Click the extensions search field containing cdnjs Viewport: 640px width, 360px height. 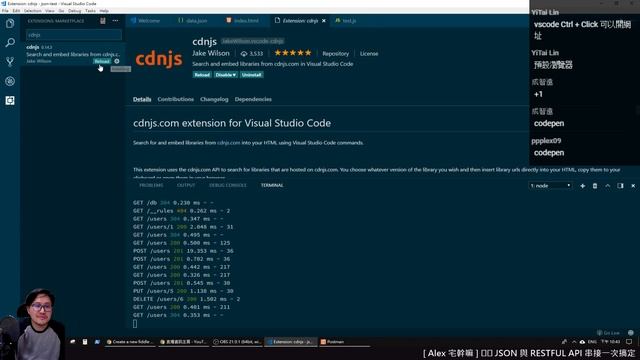tap(73, 35)
